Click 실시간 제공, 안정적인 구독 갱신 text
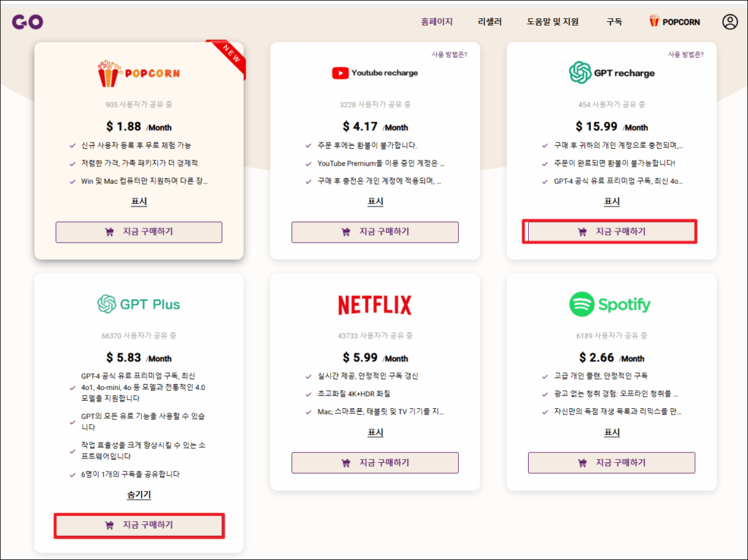Image resolution: width=748 pixels, height=560 pixels. click(x=368, y=376)
